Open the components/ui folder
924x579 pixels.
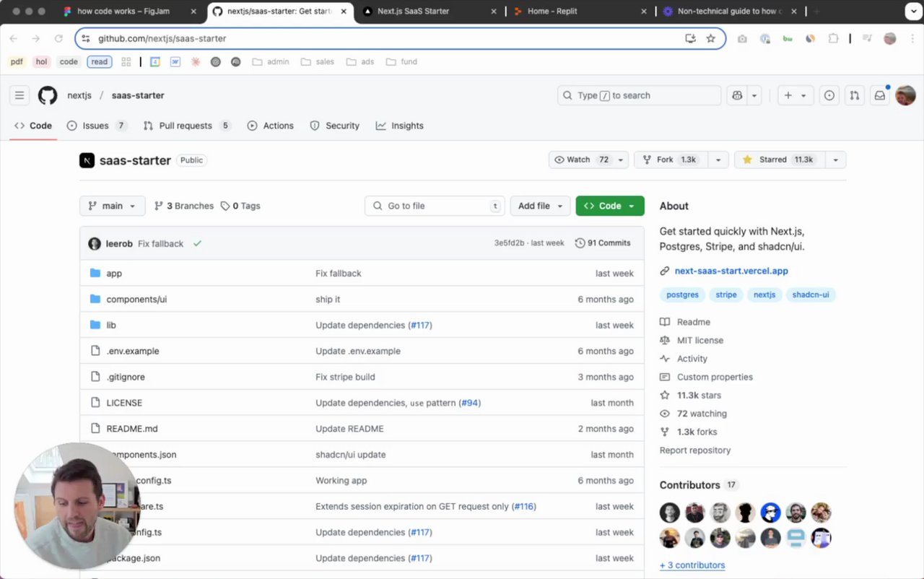pos(136,300)
